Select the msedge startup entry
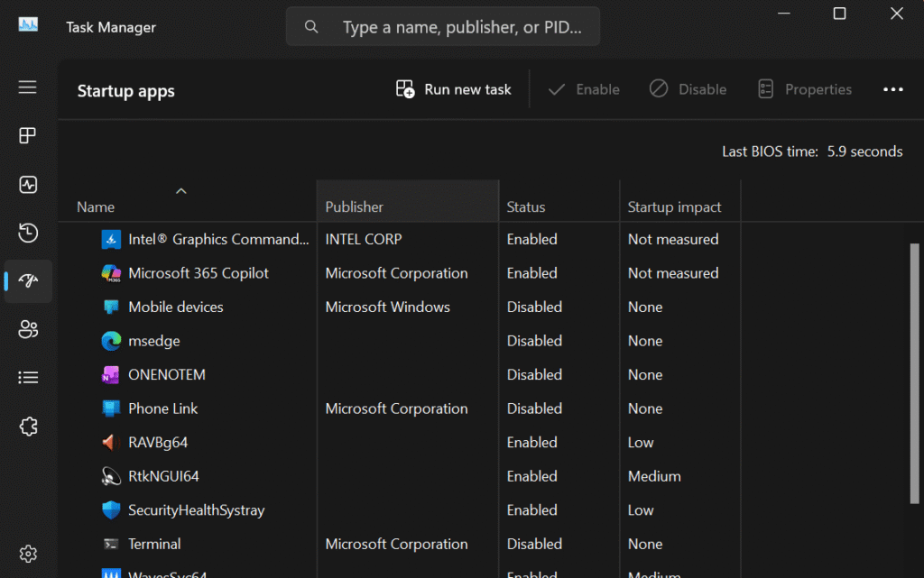The width and height of the screenshot is (924, 578). click(x=154, y=341)
